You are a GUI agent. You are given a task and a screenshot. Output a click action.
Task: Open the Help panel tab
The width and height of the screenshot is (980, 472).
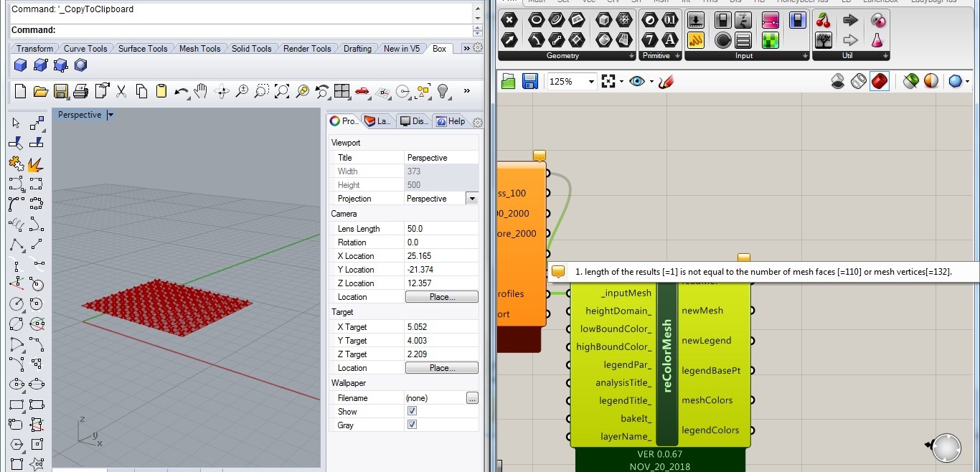click(450, 121)
